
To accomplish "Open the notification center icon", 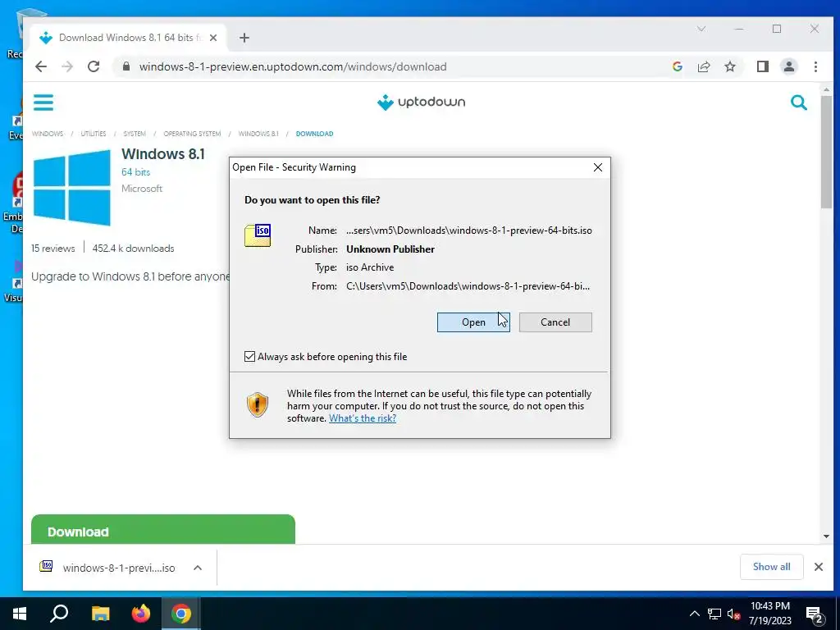I will [x=815, y=614].
